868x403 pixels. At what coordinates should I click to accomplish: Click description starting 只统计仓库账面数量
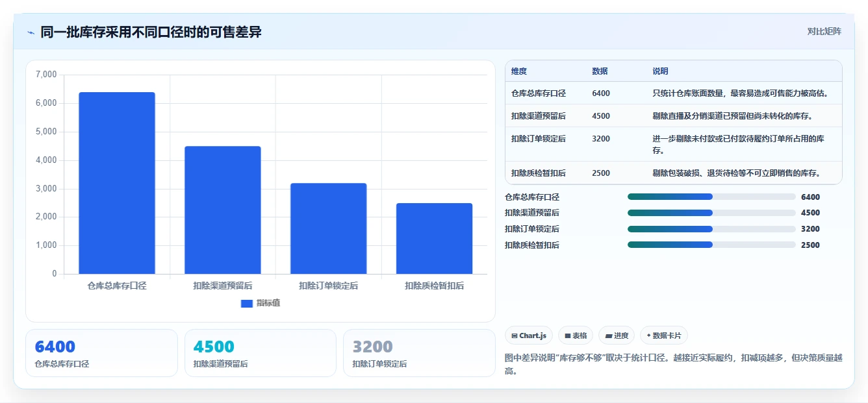[x=741, y=93]
